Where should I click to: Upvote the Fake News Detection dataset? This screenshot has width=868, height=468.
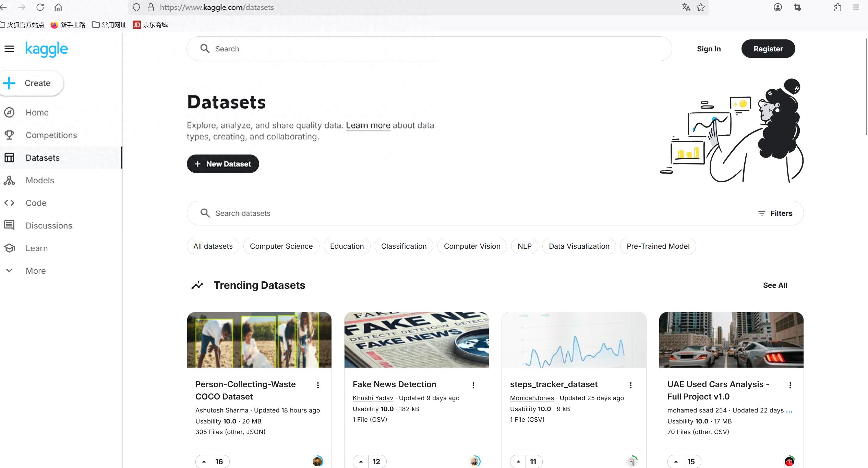[361, 461]
